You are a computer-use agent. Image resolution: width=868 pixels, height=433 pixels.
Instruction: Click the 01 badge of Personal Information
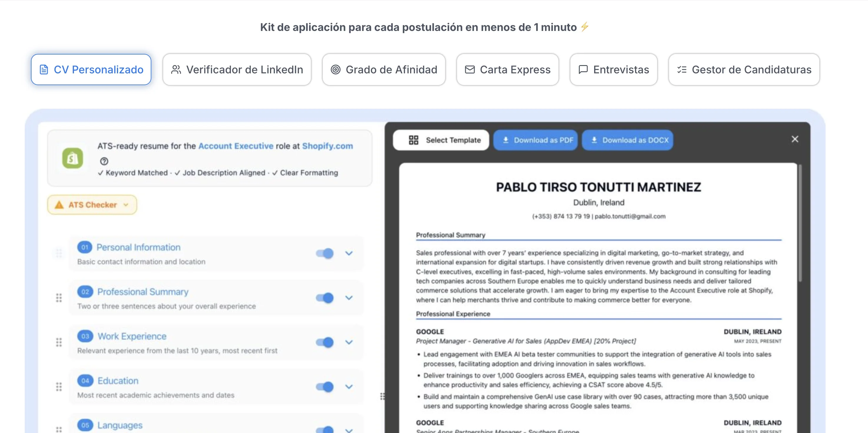pyautogui.click(x=85, y=247)
